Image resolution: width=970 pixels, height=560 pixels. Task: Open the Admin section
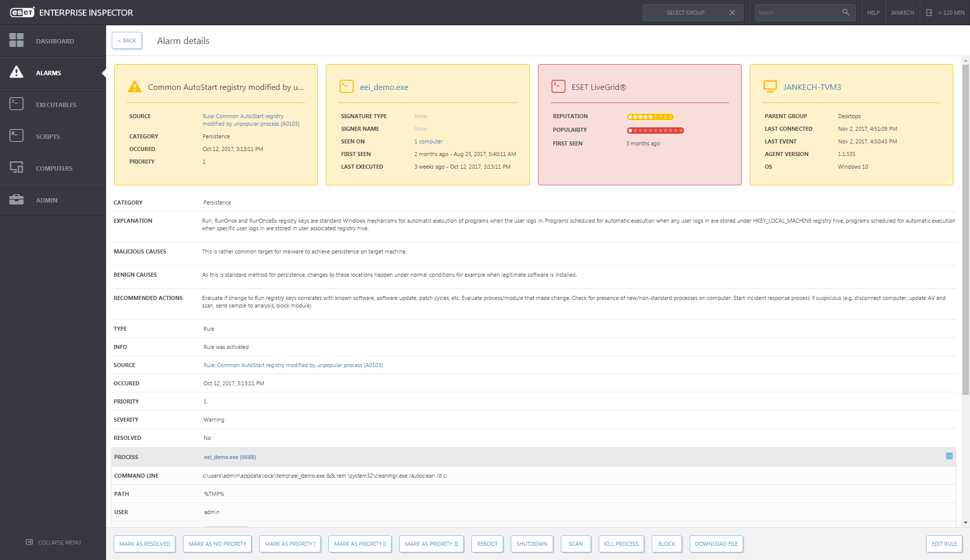tap(53, 200)
